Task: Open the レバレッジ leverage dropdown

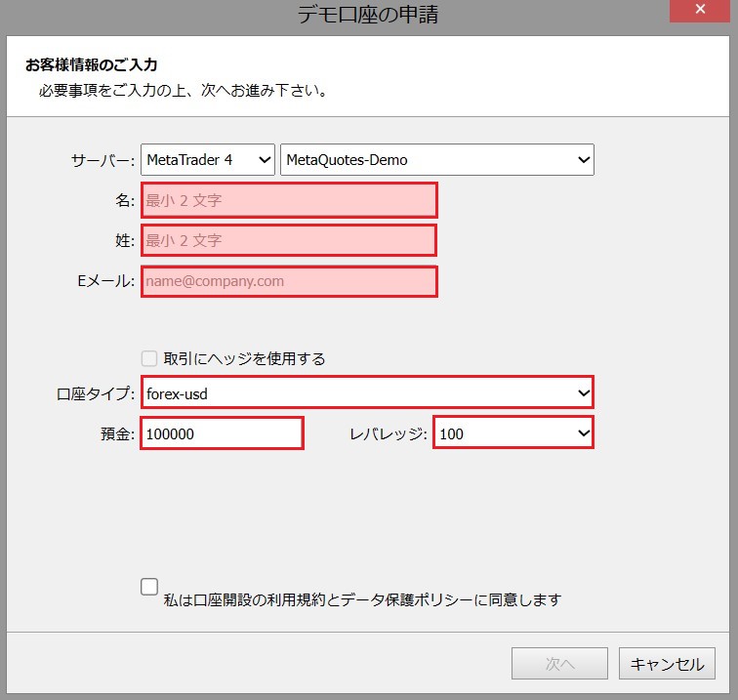Action: pyautogui.click(x=513, y=432)
